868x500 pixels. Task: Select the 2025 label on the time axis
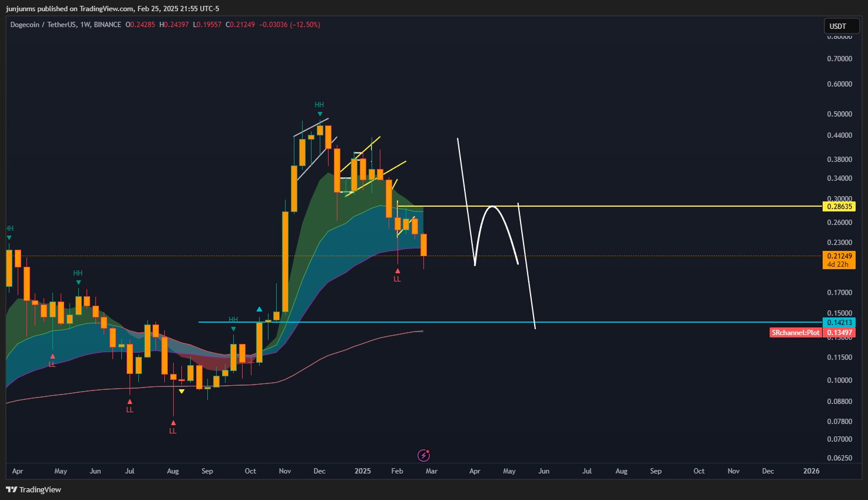click(362, 471)
